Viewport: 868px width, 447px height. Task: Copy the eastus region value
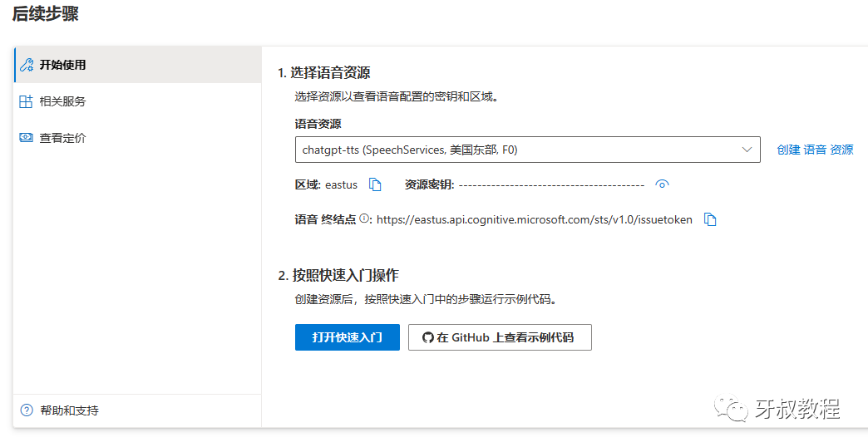[x=375, y=184]
